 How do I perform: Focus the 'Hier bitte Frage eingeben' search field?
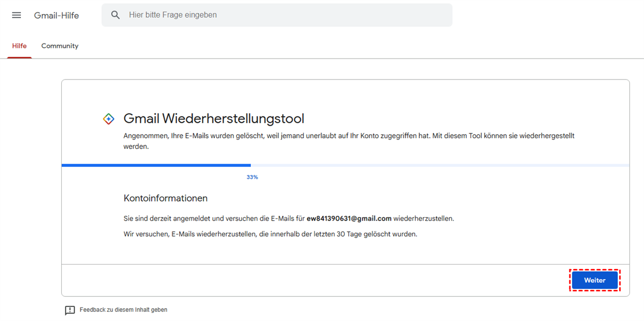pyautogui.click(x=284, y=15)
